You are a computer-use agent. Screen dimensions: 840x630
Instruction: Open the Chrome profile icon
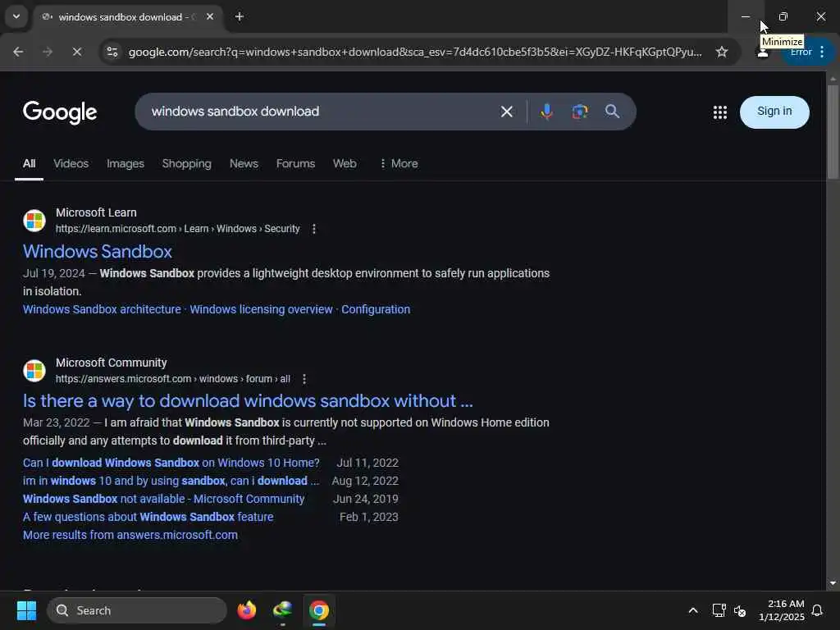point(763,53)
